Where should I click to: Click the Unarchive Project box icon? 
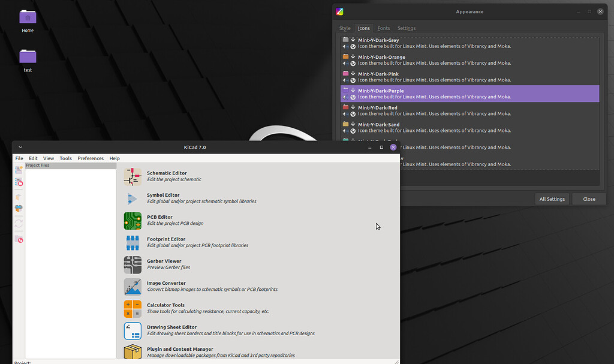point(19,208)
